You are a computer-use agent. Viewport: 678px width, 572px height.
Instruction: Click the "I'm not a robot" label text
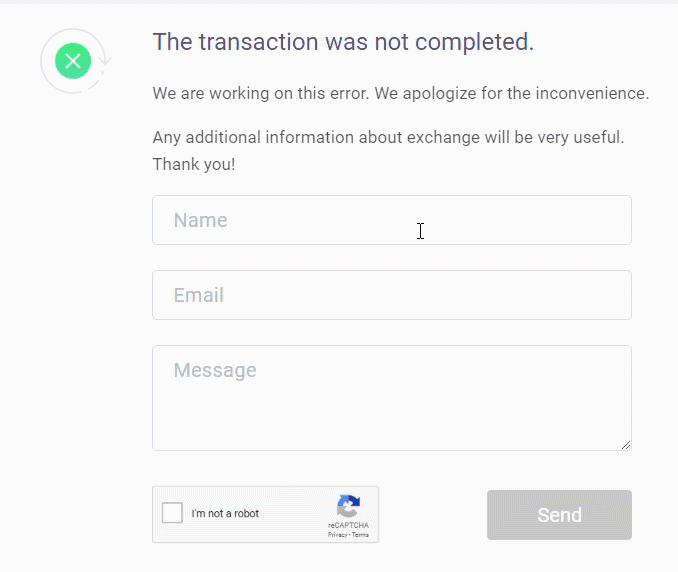(225, 513)
